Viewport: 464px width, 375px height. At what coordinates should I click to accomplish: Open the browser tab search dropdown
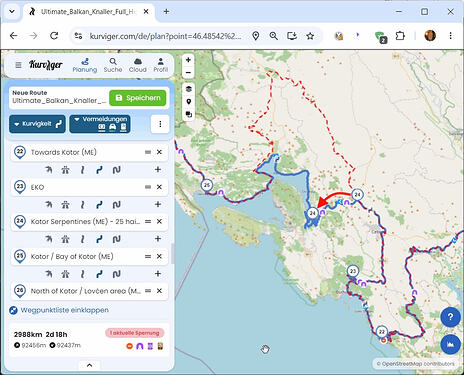(x=12, y=11)
